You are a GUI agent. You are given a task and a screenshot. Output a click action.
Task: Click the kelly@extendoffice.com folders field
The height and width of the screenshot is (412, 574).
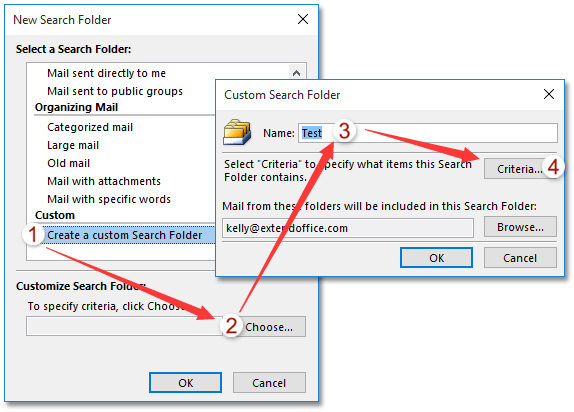point(347,228)
